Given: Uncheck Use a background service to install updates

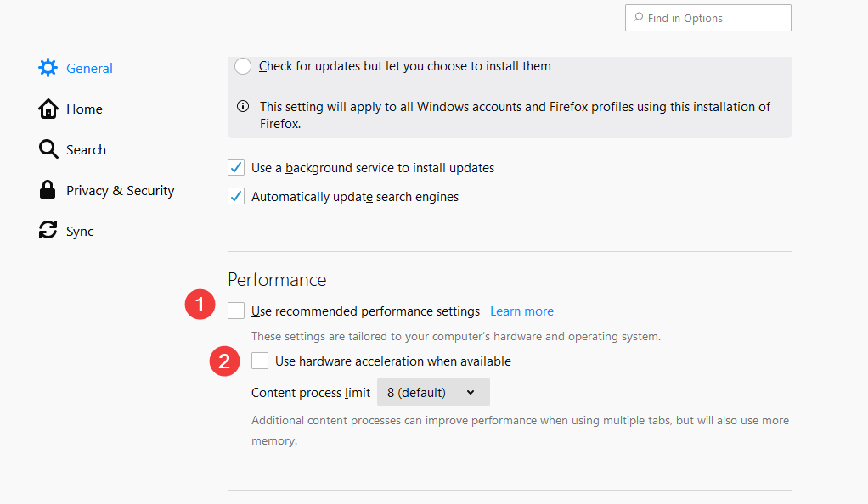Looking at the screenshot, I should point(236,167).
